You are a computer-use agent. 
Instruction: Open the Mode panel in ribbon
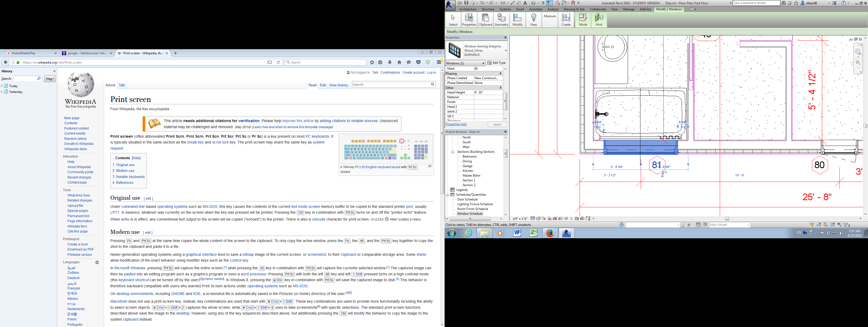[583, 20]
